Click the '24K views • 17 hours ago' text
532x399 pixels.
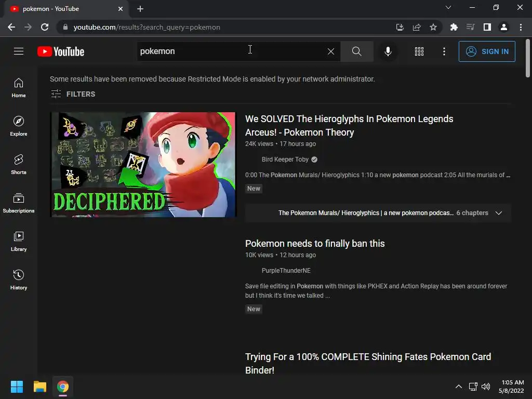(281, 144)
